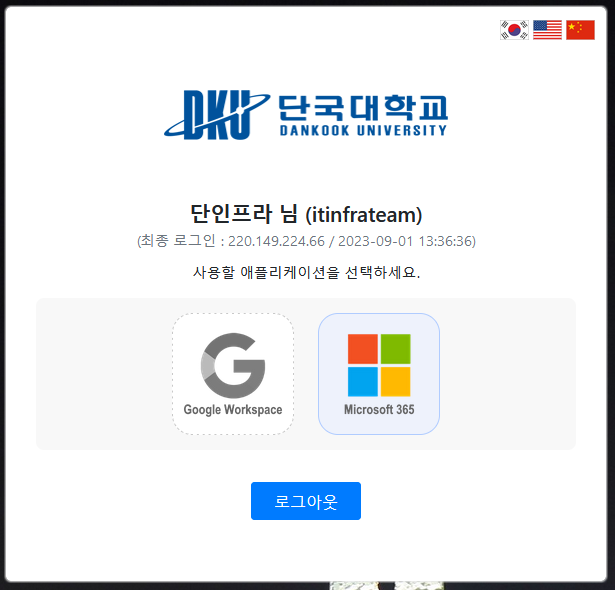Click the text 사용할 애플리케이션을 선택하세요.
The height and width of the screenshot is (590, 615).
[x=306, y=272]
